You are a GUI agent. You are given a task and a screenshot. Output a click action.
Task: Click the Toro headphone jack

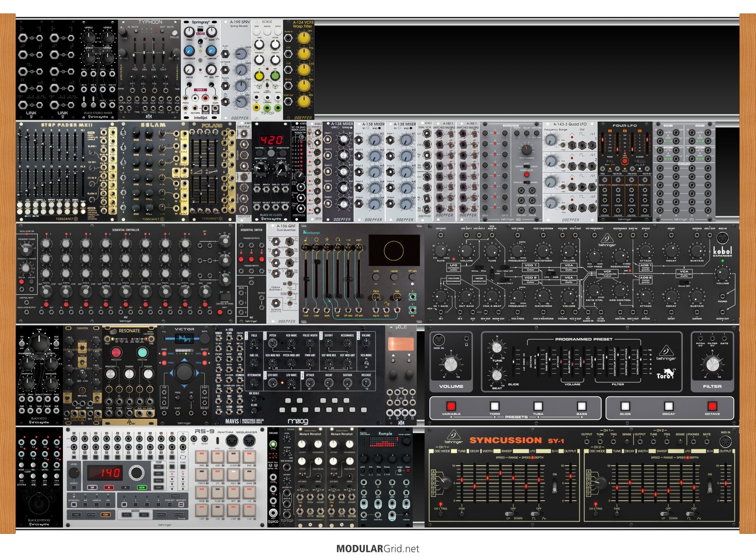coord(466,339)
